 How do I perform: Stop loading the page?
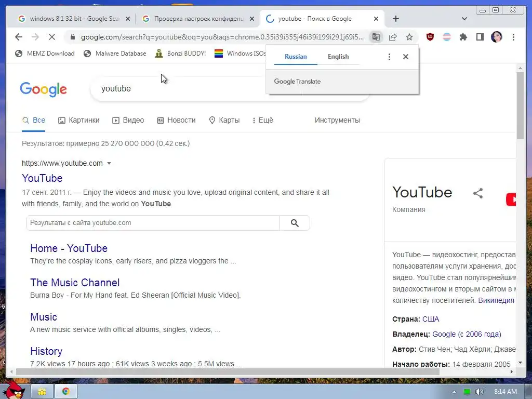[x=52, y=37]
